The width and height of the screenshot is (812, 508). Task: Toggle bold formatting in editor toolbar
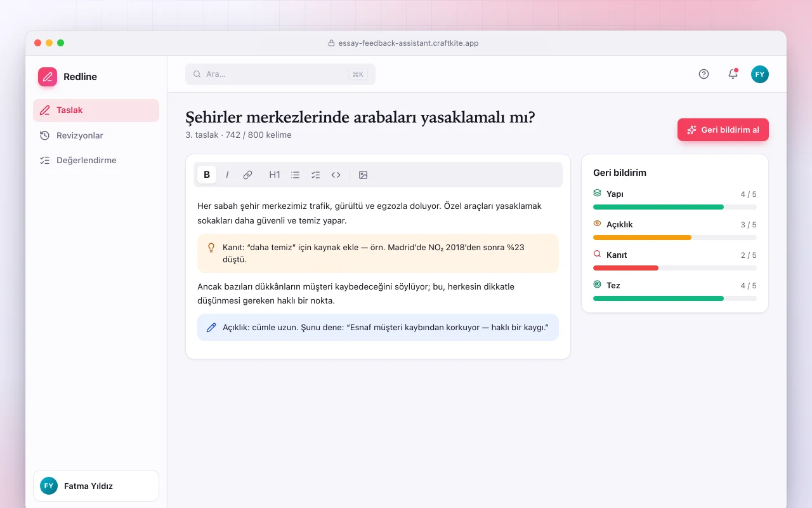click(207, 175)
